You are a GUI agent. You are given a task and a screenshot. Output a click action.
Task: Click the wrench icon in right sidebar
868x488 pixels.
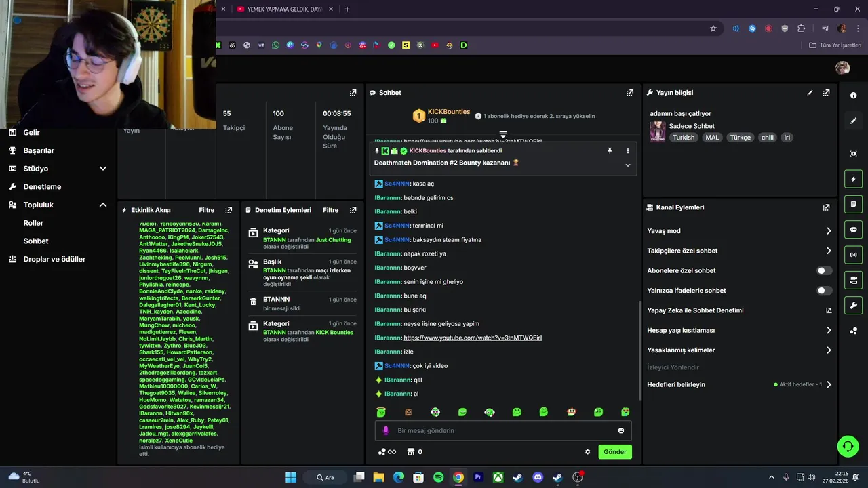854,305
